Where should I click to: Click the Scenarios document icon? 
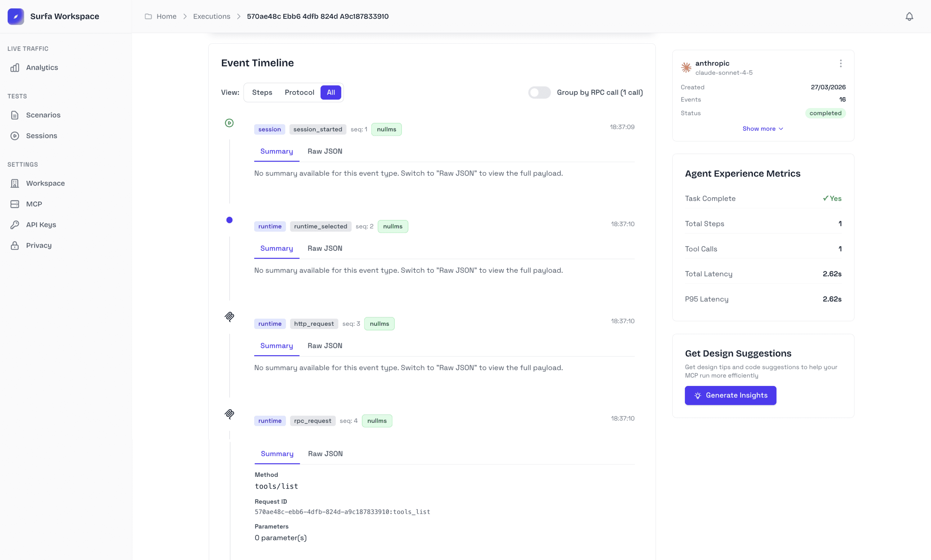pyautogui.click(x=15, y=115)
